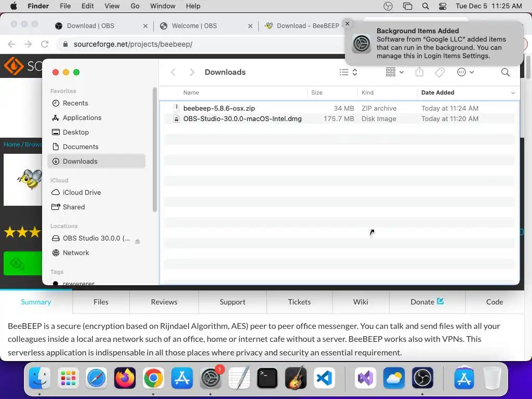The width and height of the screenshot is (532, 399).
Task: Change Finder view mode with list selector
Action: click(348, 72)
